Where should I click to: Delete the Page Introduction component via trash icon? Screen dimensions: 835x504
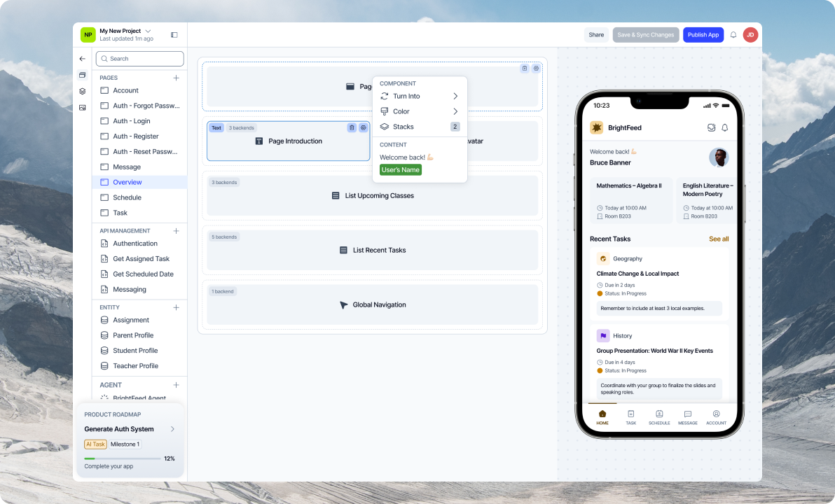click(x=352, y=127)
